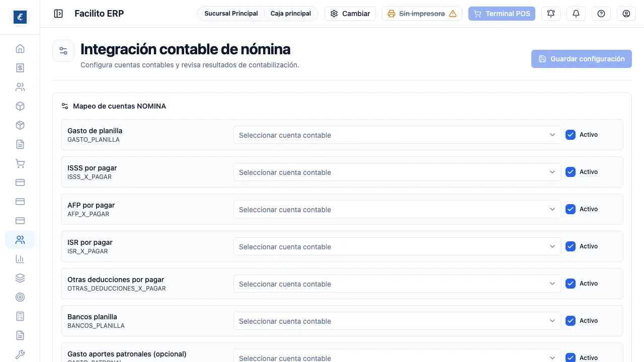Image resolution: width=644 pixels, height=362 pixels.
Task: Open the taped package icon in the sidebar
Action: [20, 125]
